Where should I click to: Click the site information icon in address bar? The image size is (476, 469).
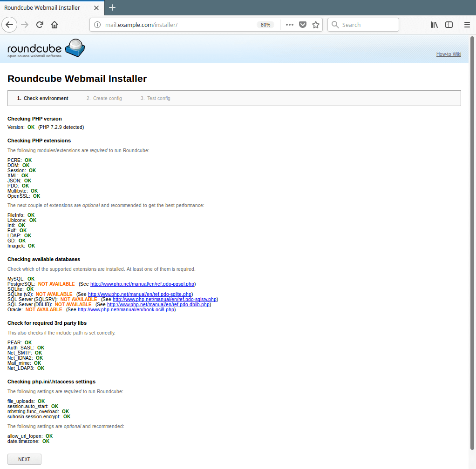(97, 25)
